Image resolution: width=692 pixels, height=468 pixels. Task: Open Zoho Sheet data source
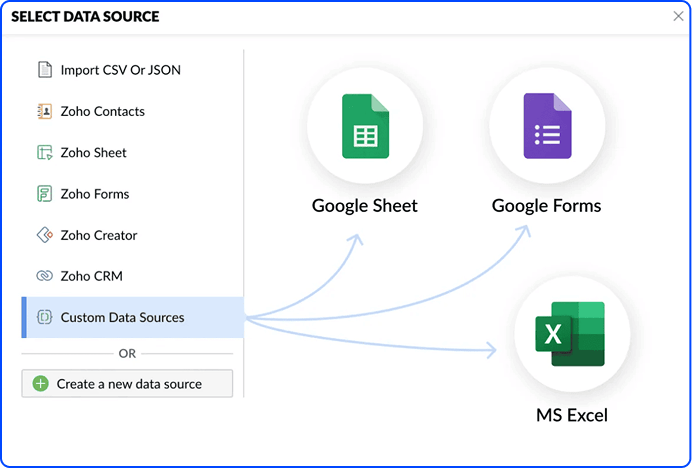tap(132, 152)
